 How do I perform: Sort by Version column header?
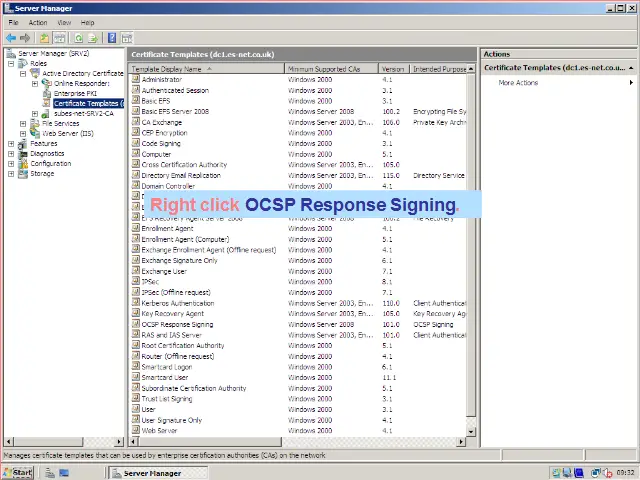[x=394, y=69]
